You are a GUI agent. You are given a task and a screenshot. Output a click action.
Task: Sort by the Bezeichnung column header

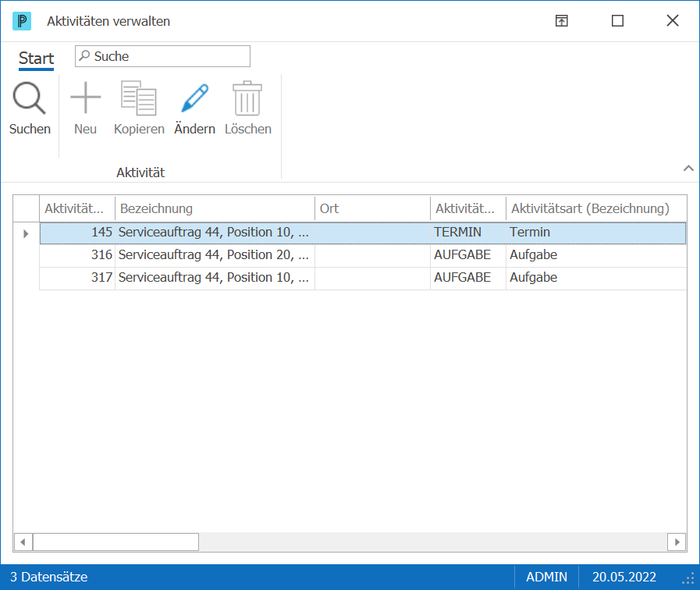pyautogui.click(x=215, y=208)
